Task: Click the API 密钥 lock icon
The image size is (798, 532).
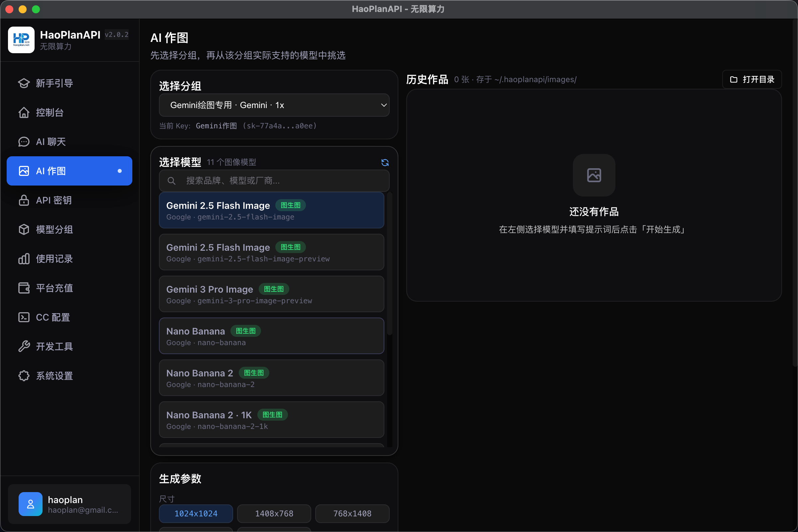Action: pos(24,200)
